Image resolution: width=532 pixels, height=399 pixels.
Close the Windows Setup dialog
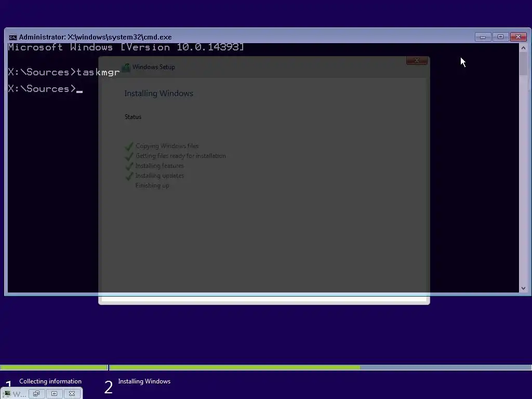click(x=417, y=60)
